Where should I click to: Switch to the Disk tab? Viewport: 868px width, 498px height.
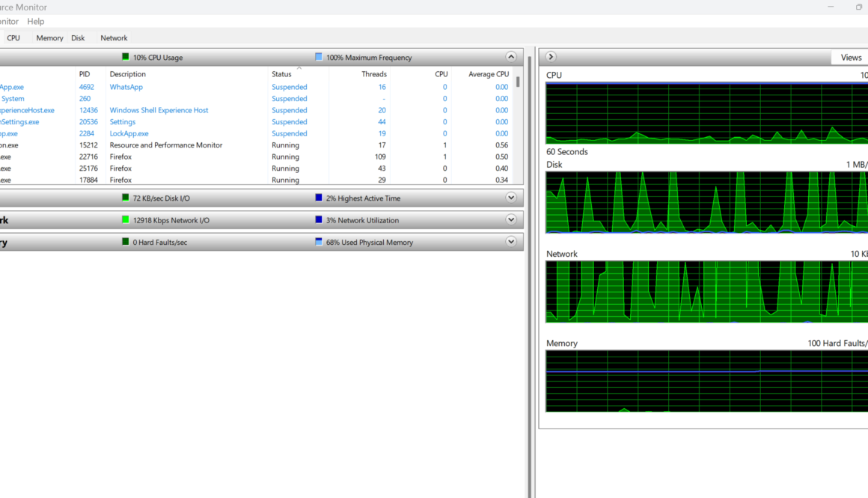[x=78, y=38]
